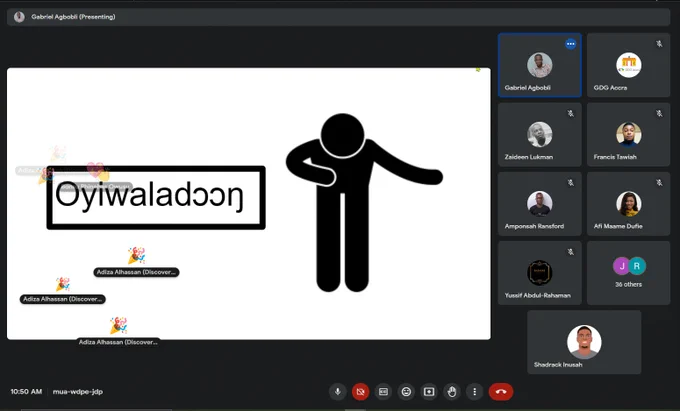Viewport: 680px width, 411px height.
Task: Click Yussif Abdul-Rahaman dark logo avatar
Action: [x=539, y=273]
